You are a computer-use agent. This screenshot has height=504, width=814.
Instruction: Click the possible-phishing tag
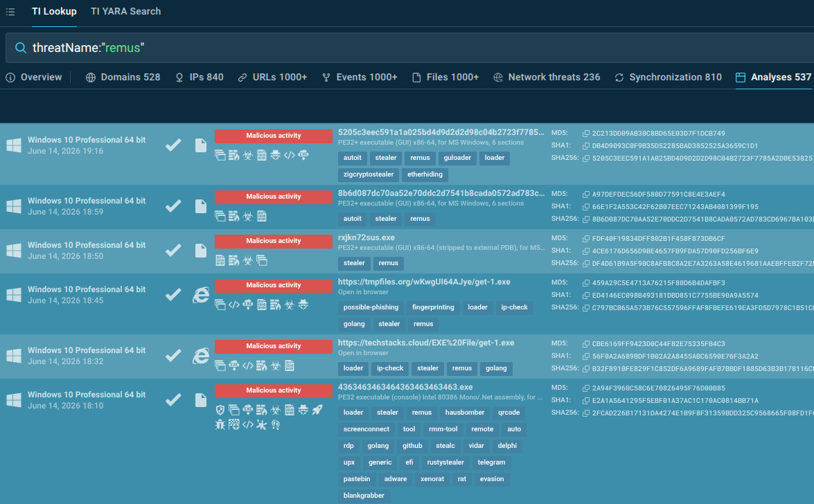point(371,307)
